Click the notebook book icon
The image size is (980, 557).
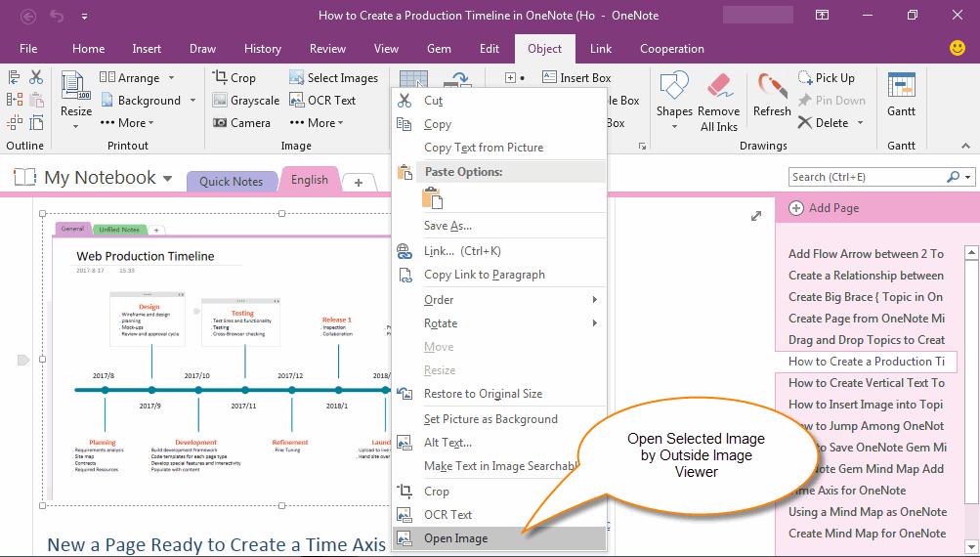(x=25, y=178)
